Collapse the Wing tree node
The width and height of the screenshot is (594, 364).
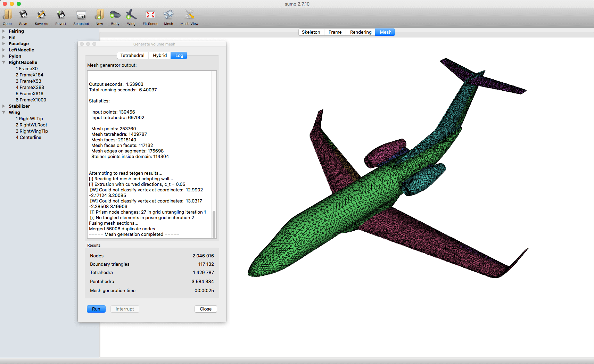tap(4, 113)
